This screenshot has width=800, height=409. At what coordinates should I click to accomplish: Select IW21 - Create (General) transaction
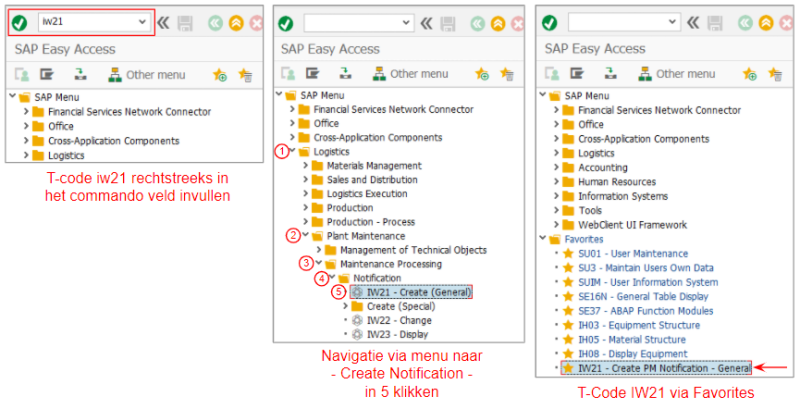pyautogui.click(x=411, y=292)
